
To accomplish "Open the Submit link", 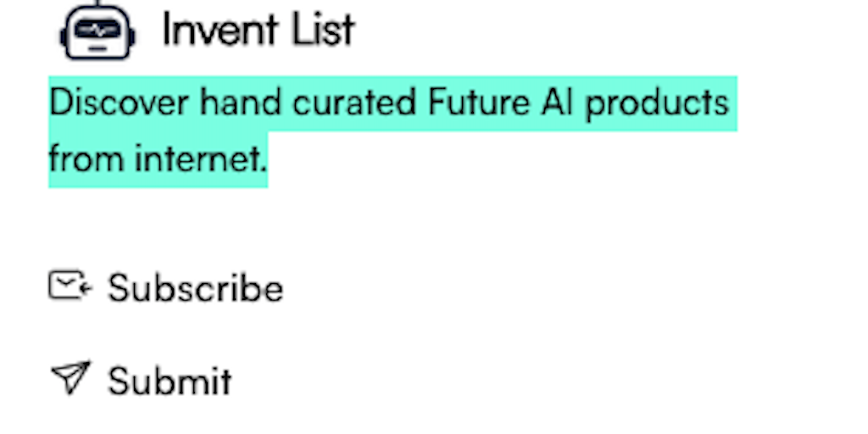I will click(169, 381).
